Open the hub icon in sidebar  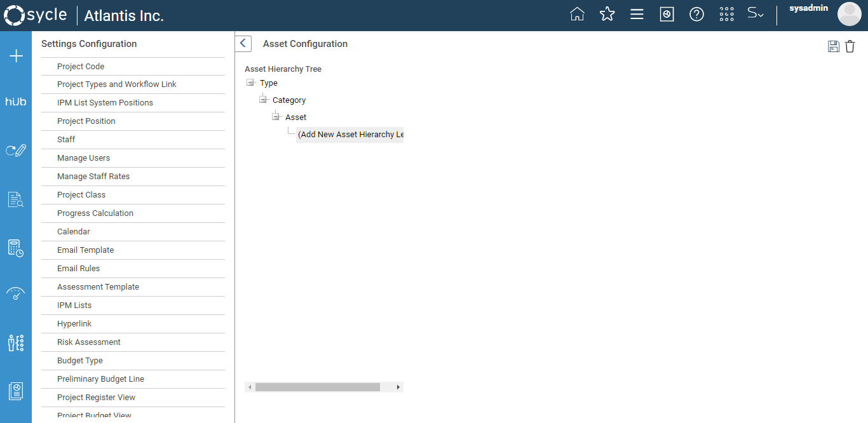(x=16, y=102)
